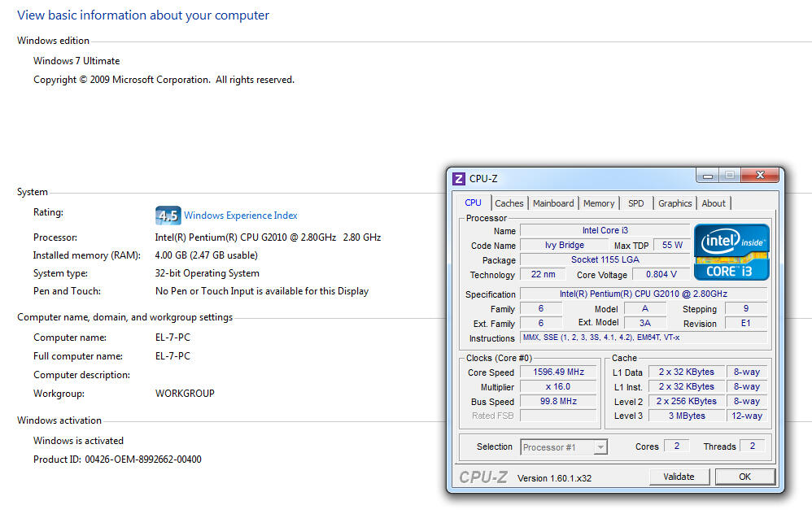This screenshot has height=514, width=812.
Task: Click the Code Name value Ivy Bridge
Action: [565, 245]
